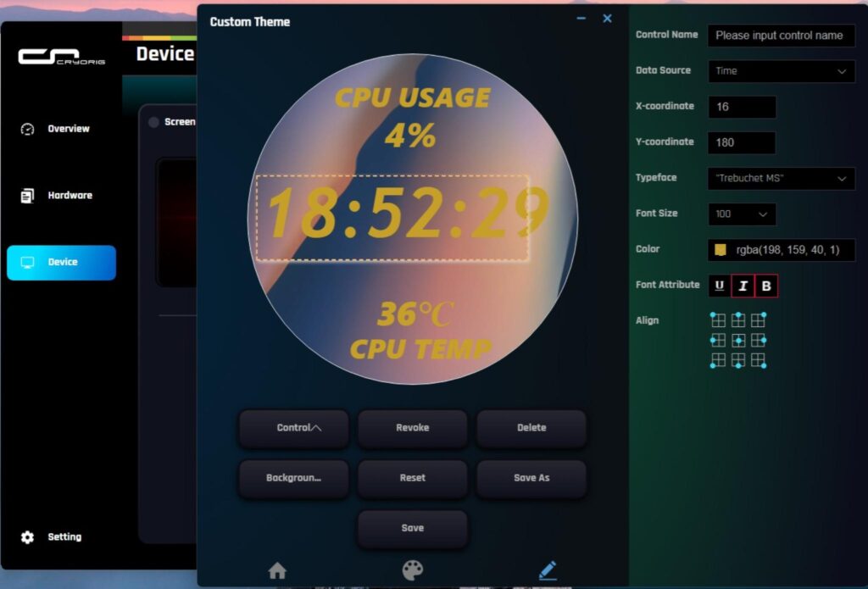Select the 4% usage value
Screen dimensions: 868x589
pos(410,135)
